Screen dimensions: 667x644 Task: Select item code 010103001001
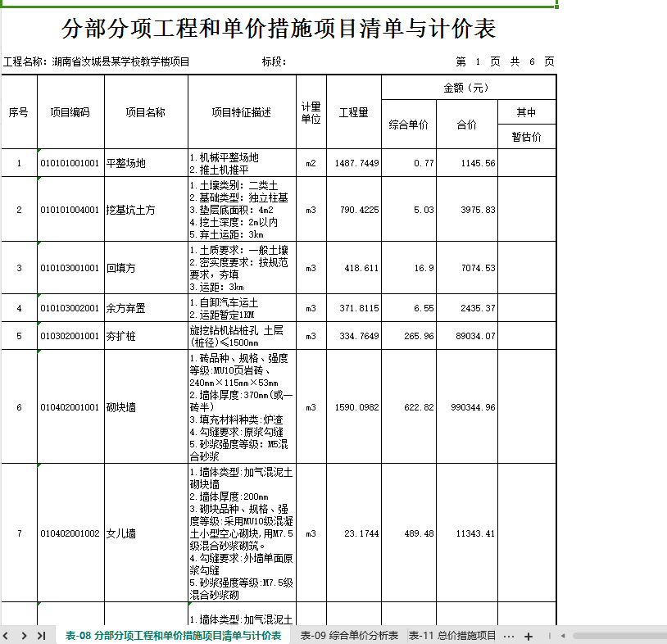click(x=70, y=268)
